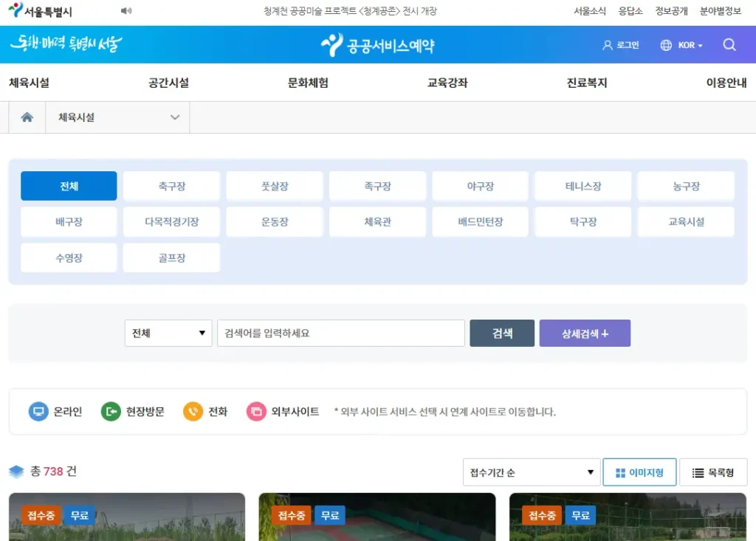Open the 문화체험 menu
Viewport: 756px width, 541px height.
point(308,83)
